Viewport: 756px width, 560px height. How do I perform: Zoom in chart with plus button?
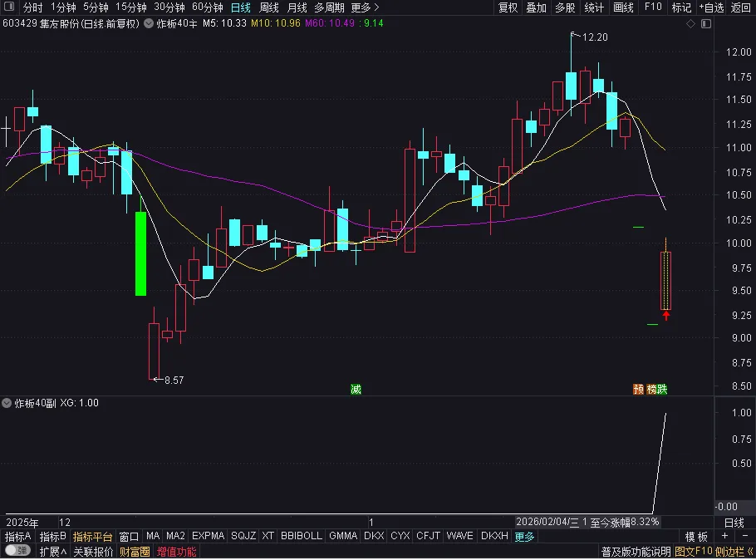pyautogui.click(x=724, y=537)
